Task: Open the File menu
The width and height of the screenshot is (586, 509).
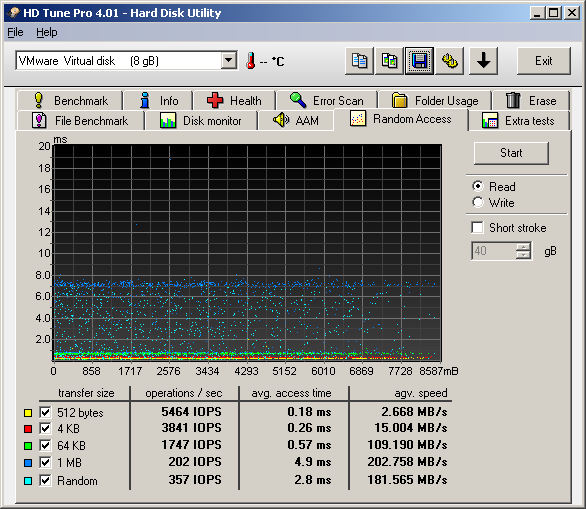Action: (x=15, y=33)
